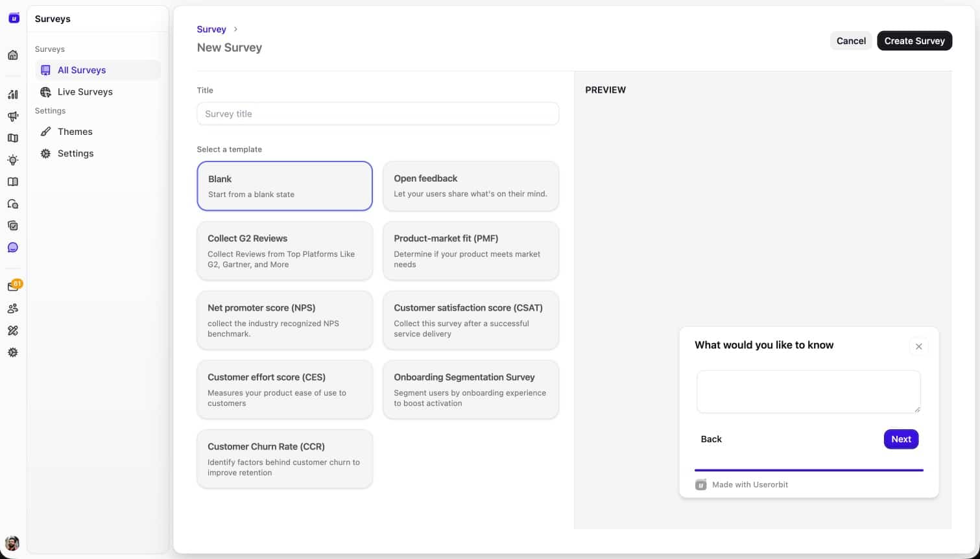Select the analytics bar chart icon
Viewport: 980px width, 559px height.
click(13, 95)
